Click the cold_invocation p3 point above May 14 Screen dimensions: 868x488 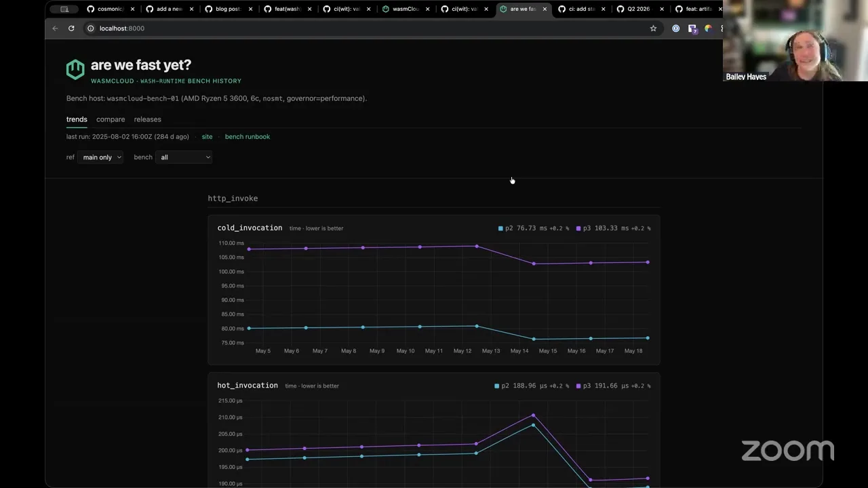point(534,264)
